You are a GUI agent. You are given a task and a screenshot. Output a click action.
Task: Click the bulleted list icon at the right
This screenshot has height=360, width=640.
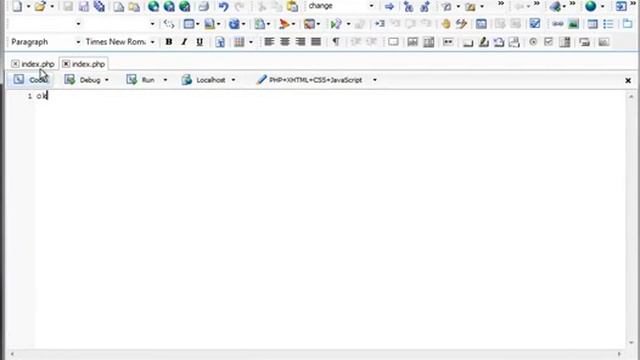608,24
